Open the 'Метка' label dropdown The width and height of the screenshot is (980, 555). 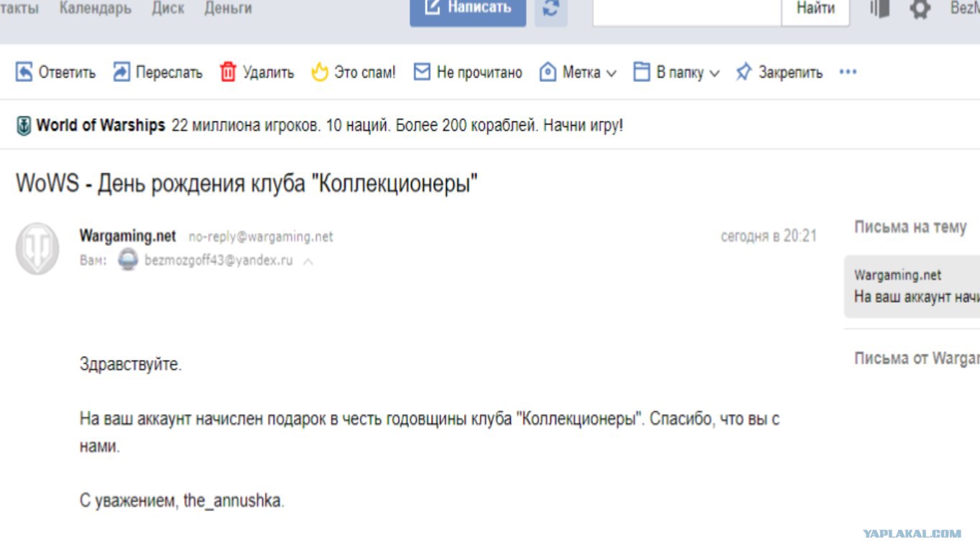click(x=578, y=72)
